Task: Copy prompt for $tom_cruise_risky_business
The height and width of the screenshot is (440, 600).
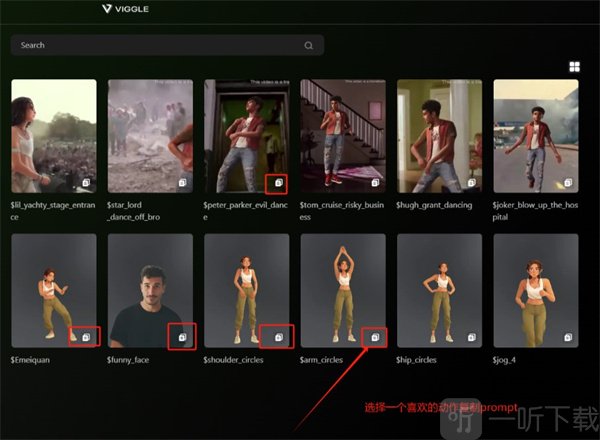Action: point(375,183)
